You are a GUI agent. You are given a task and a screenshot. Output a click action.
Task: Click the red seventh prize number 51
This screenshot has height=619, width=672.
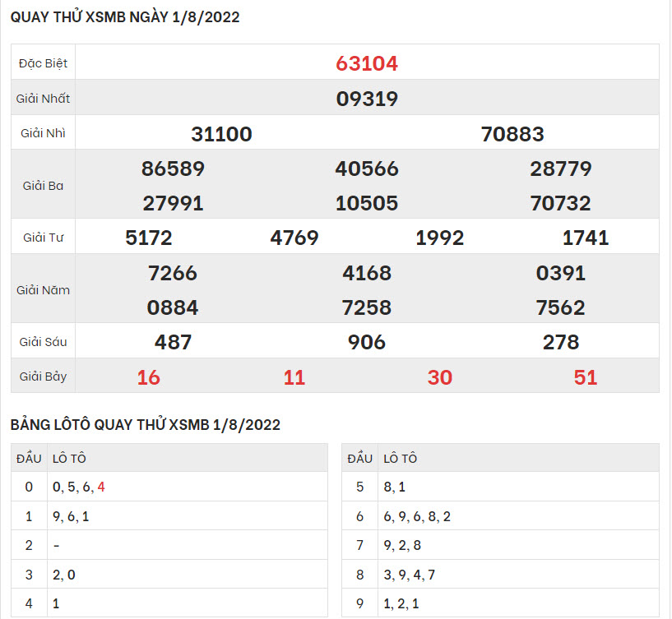pyautogui.click(x=586, y=377)
